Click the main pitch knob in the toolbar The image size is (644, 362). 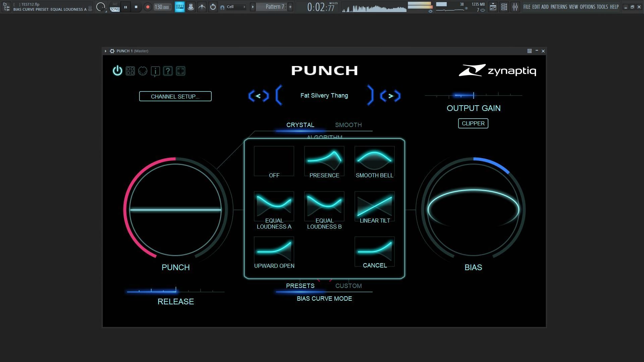[100, 7]
